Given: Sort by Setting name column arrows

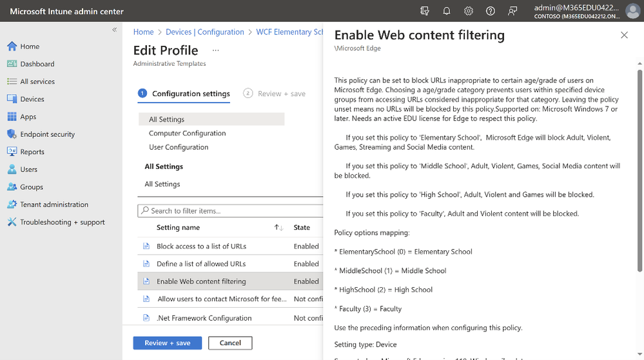Looking at the screenshot, I should click(x=279, y=228).
